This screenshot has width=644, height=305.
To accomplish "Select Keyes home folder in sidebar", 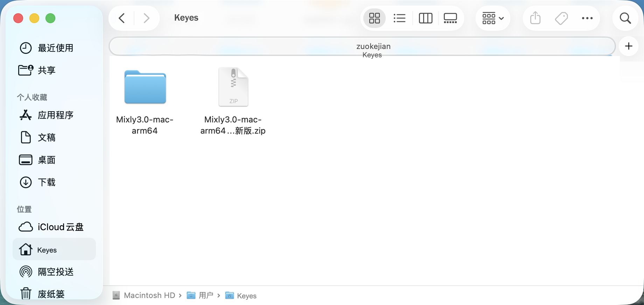I will (54, 249).
